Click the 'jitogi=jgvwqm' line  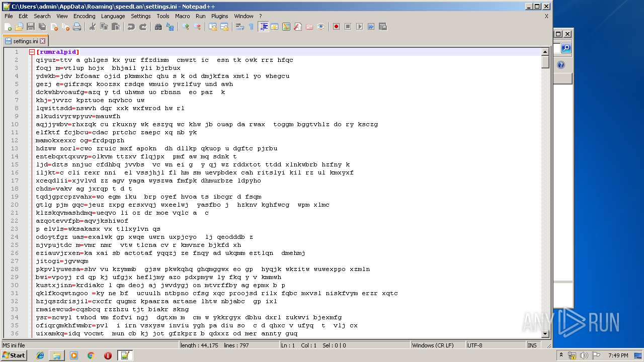click(62, 261)
